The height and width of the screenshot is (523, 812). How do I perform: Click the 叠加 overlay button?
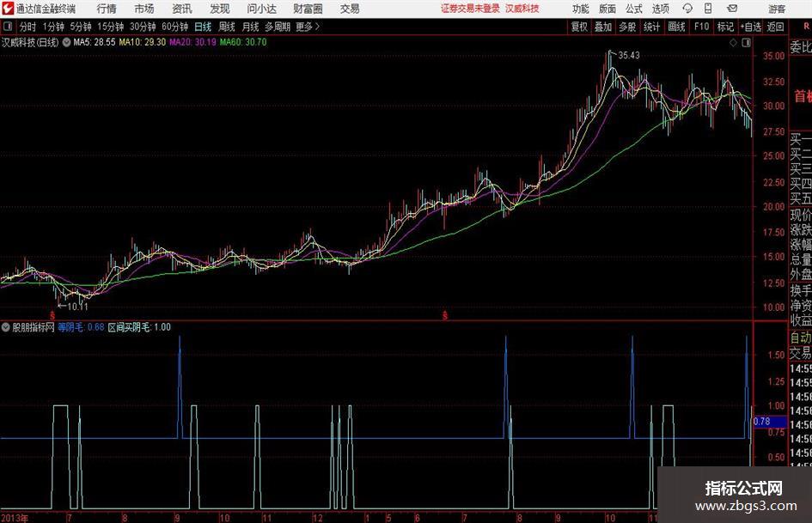603,27
